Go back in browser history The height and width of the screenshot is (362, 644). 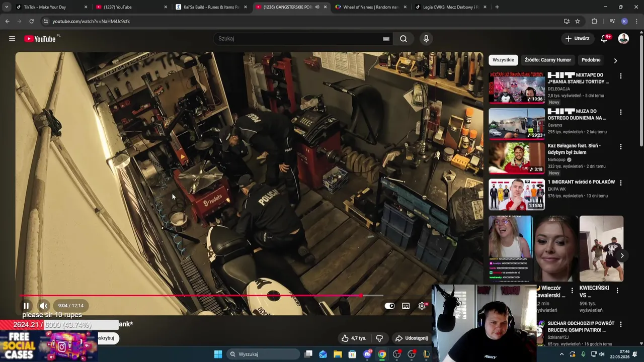(x=7, y=21)
